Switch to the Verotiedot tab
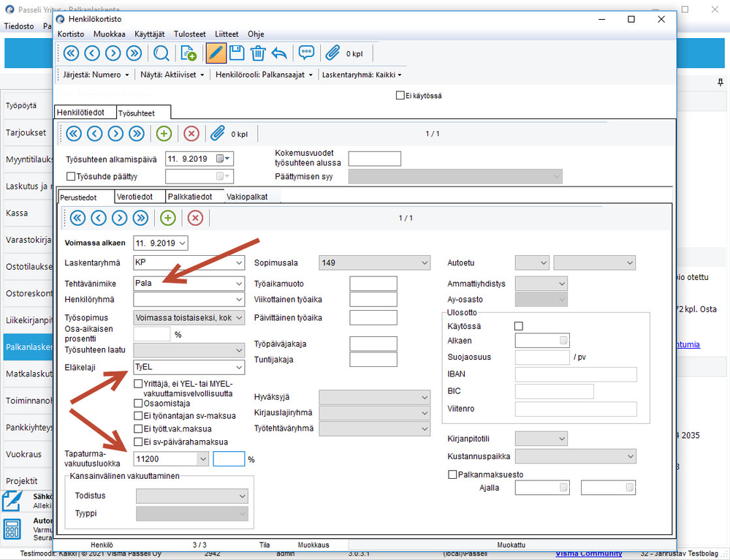 [134, 197]
